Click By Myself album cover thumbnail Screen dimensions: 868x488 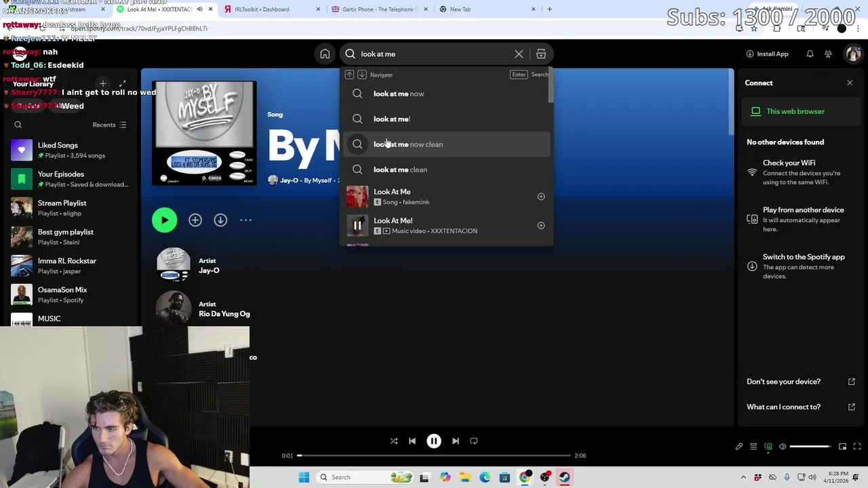click(204, 134)
